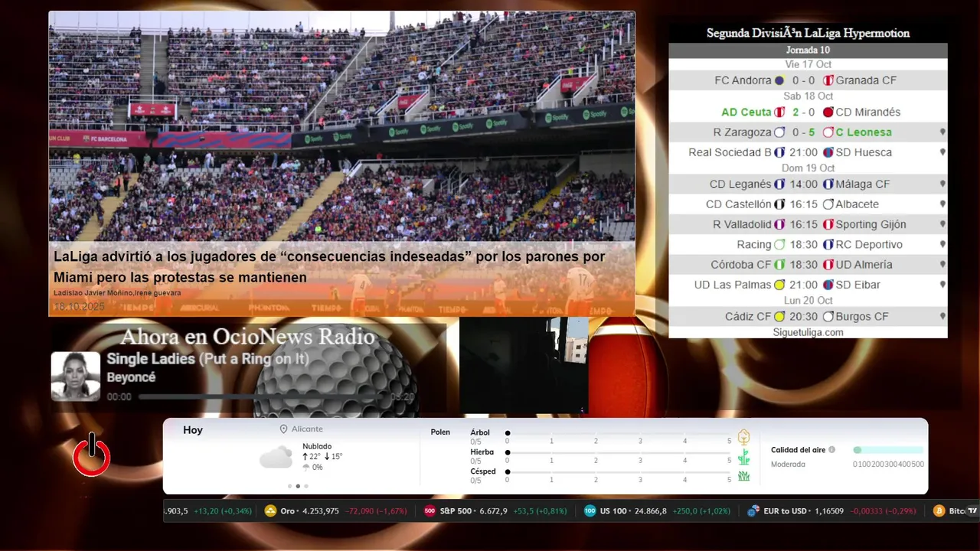Open venue pin for CD Leganés match
Screen dimensions: 980x551
pyautogui.click(x=942, y=184)
